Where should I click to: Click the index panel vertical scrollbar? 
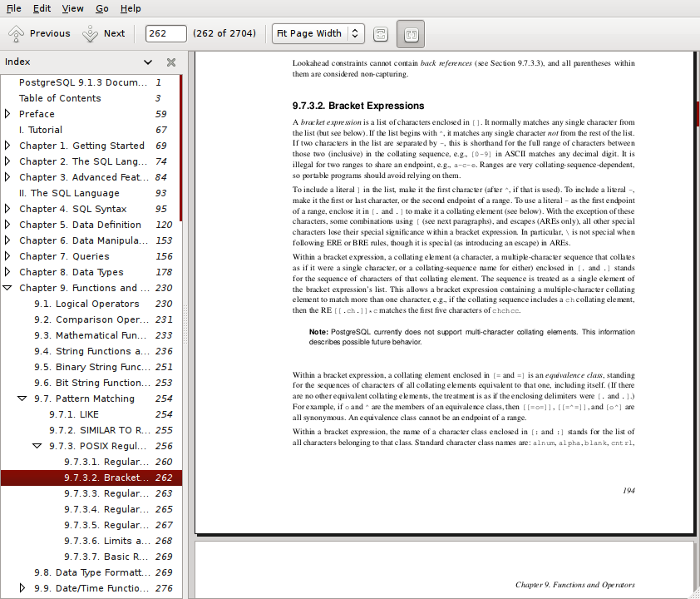180,148
